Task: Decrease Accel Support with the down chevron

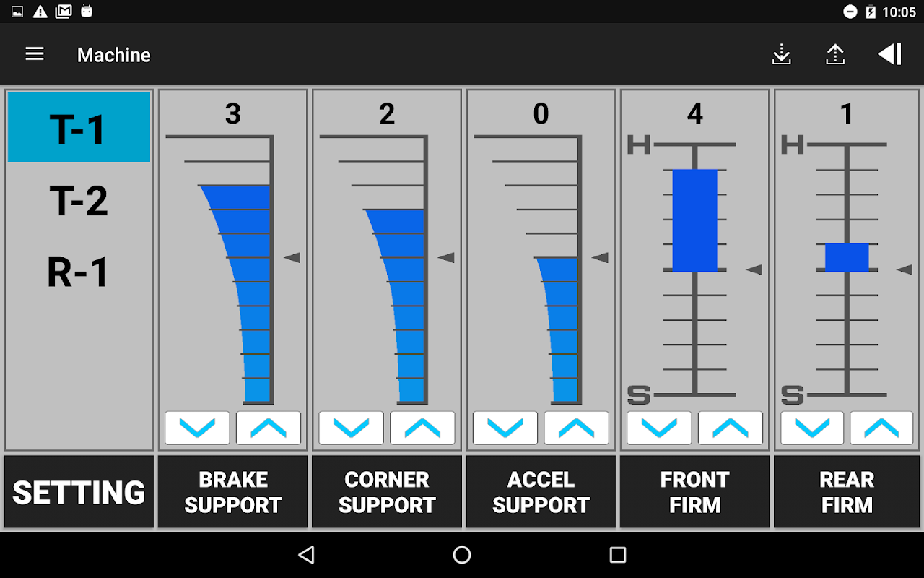Action: pyautogui.click(x=505, y=428)
